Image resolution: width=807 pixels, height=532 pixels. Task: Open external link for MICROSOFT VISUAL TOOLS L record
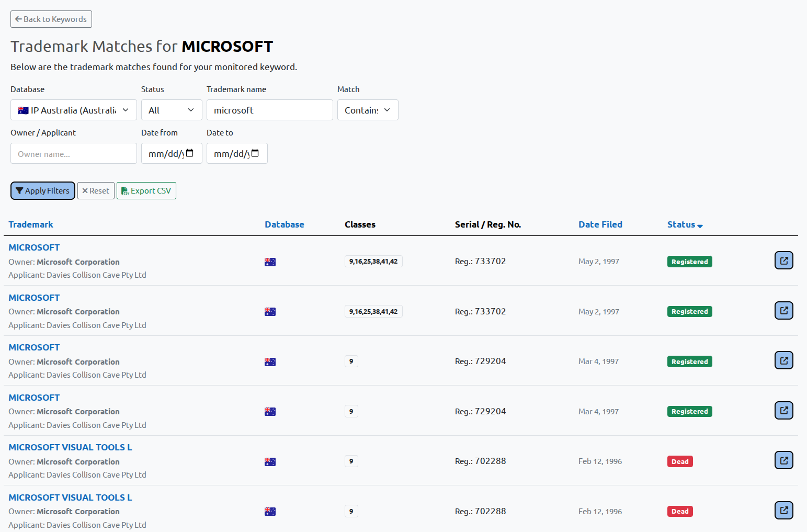pos(783,460)
